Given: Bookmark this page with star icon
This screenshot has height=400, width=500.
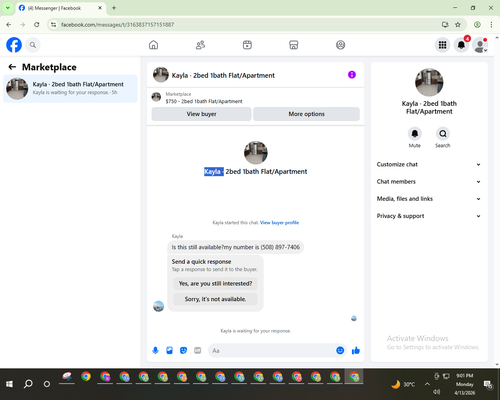Looking at the screenshot, I should 458,25.
